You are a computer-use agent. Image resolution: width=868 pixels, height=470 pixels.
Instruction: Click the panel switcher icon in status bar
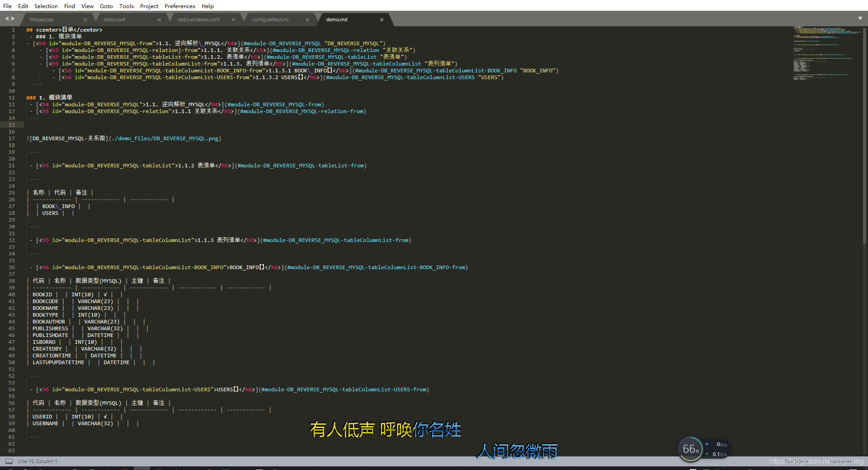(x=9, y=461)
